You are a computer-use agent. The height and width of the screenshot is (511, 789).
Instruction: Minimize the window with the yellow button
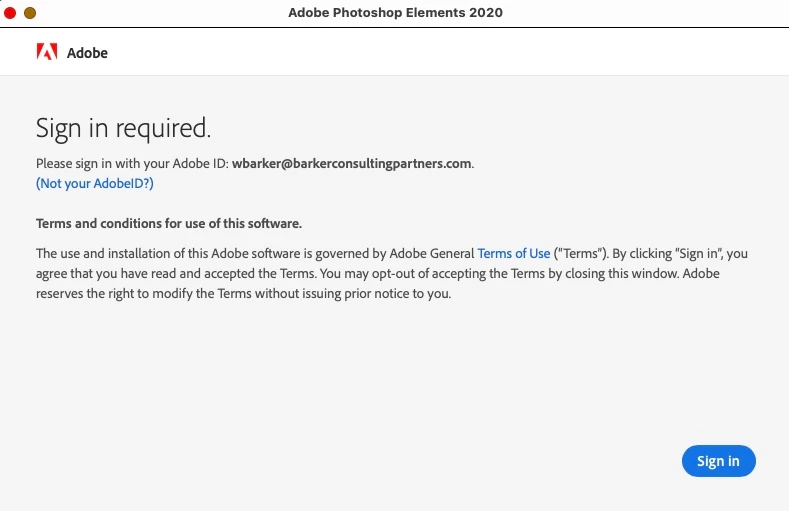tap(29, 13)
